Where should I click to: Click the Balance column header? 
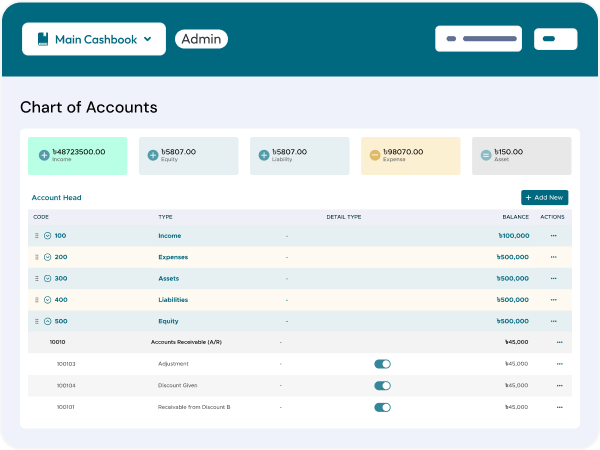515,217
